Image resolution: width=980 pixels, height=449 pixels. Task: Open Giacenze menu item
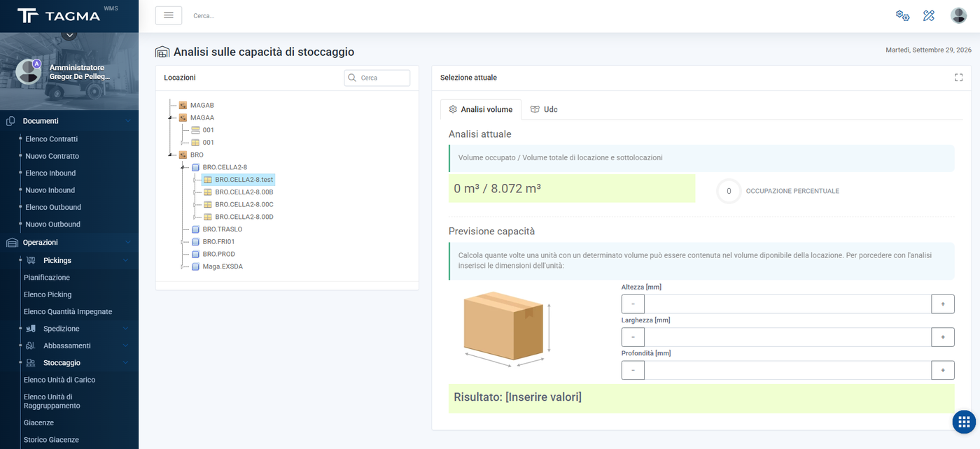(x=38, y=422)
